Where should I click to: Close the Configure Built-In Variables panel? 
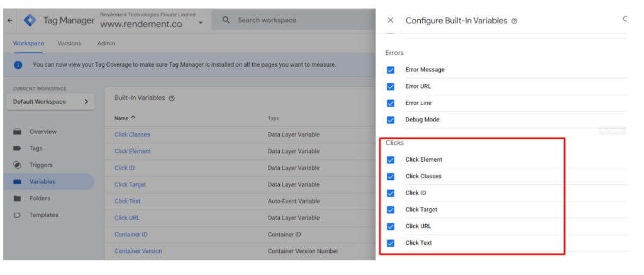pyautogui.click(x=391, y=20)
